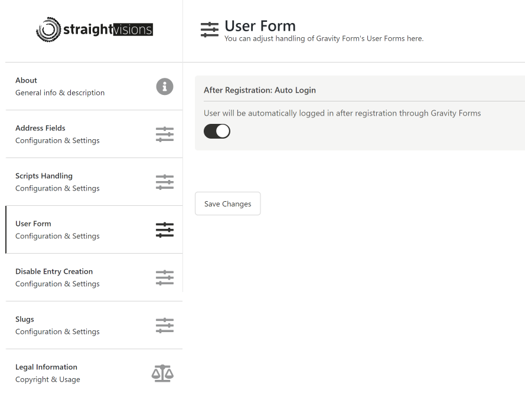Click the Disable Entry Creation sliders icon
This screenshot has height=420, width=525.
point(164,278)
